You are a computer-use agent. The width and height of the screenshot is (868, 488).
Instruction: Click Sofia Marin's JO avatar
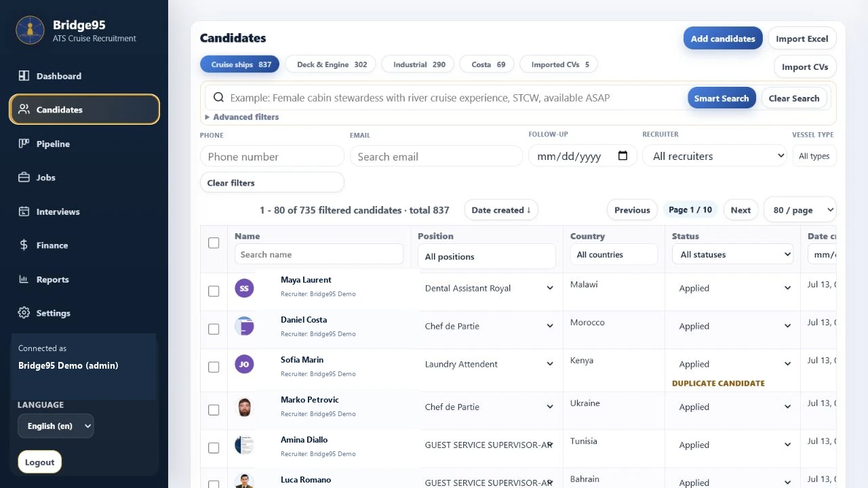pyautogui.click(x=244, y=364)
